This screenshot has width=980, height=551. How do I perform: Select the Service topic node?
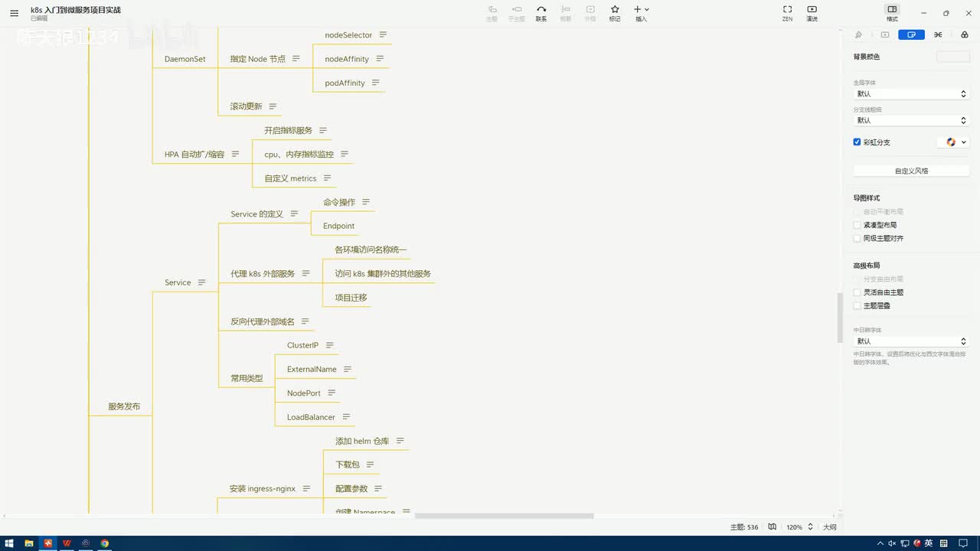pyautogui.click(x=178, y=282)
